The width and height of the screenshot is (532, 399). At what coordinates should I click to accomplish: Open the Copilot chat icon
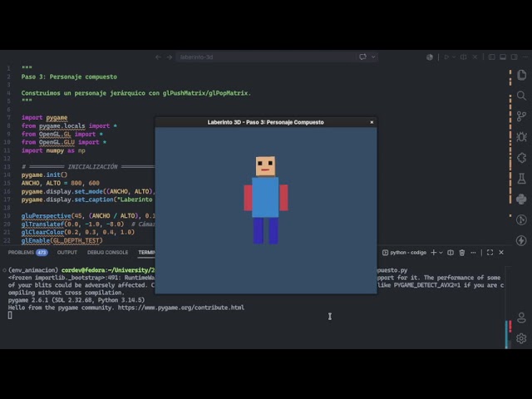click(362, 57)
